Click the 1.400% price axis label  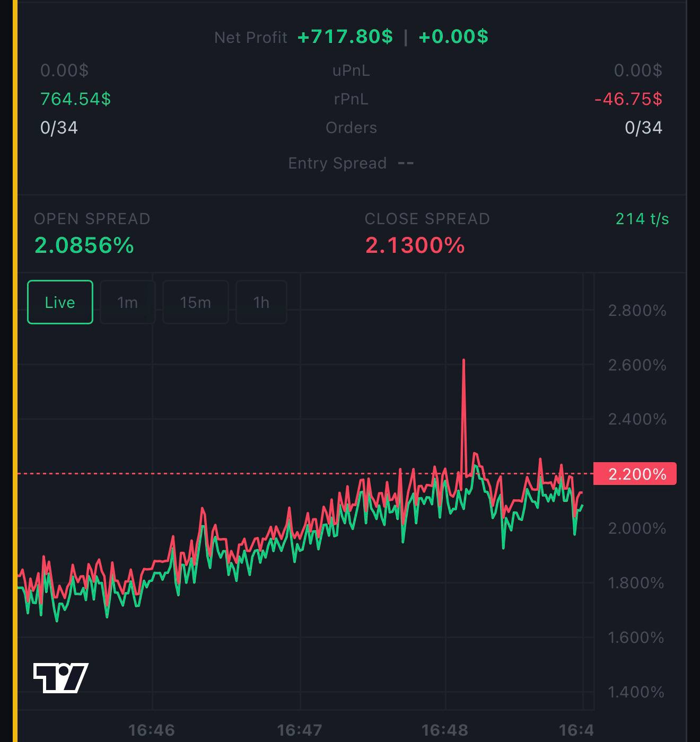tap(636, 692)
